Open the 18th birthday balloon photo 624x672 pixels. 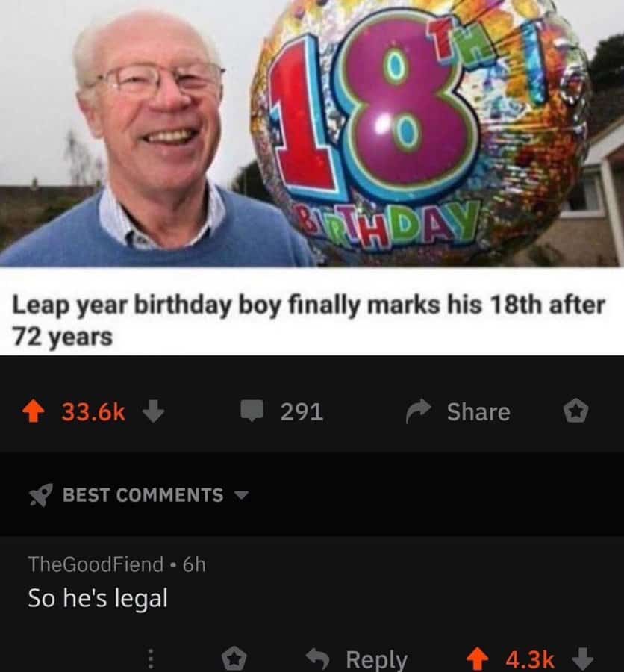[312, 134]
